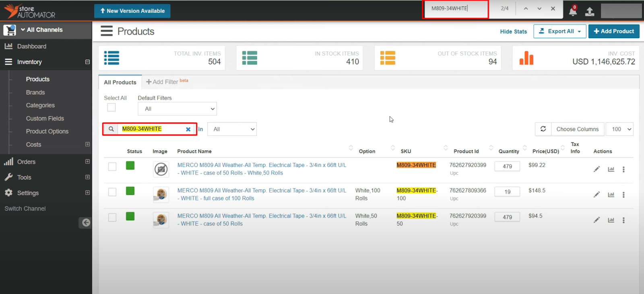Click the Out of Stock Items icon
The image size is (644, 294).
(388, 58)
